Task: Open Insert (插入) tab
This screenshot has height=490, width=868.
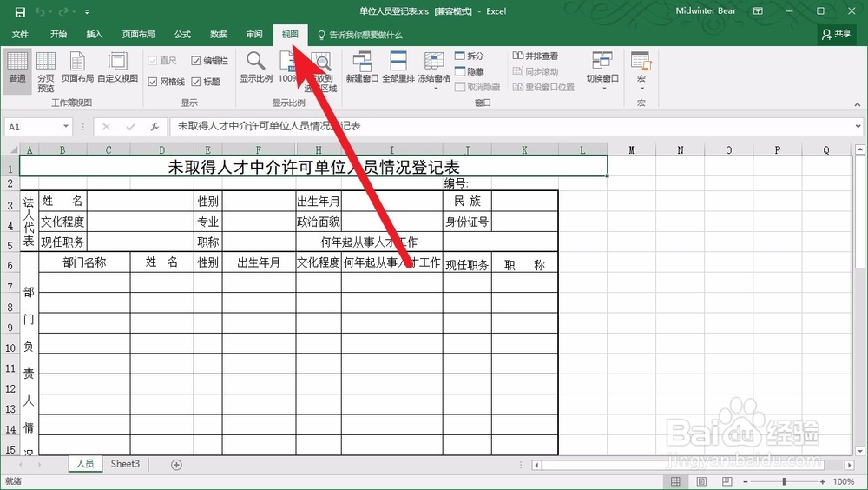Action: pyautogui.click(x=95, y=35)
